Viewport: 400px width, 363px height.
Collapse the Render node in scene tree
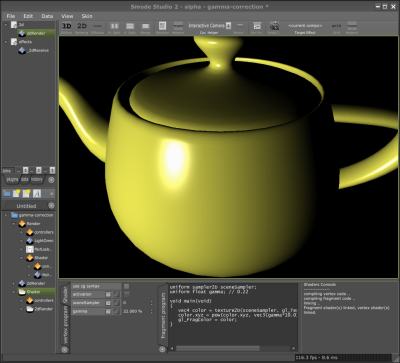coord(14,224)
